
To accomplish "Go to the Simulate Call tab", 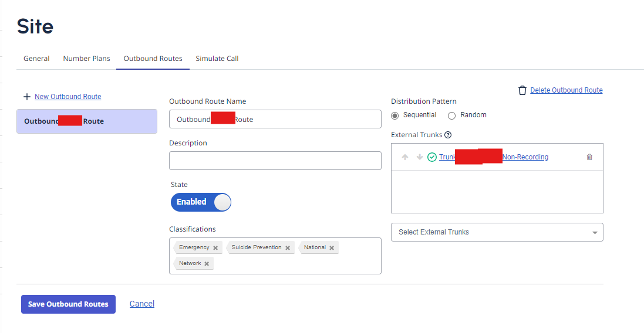I will pos(217,59).
